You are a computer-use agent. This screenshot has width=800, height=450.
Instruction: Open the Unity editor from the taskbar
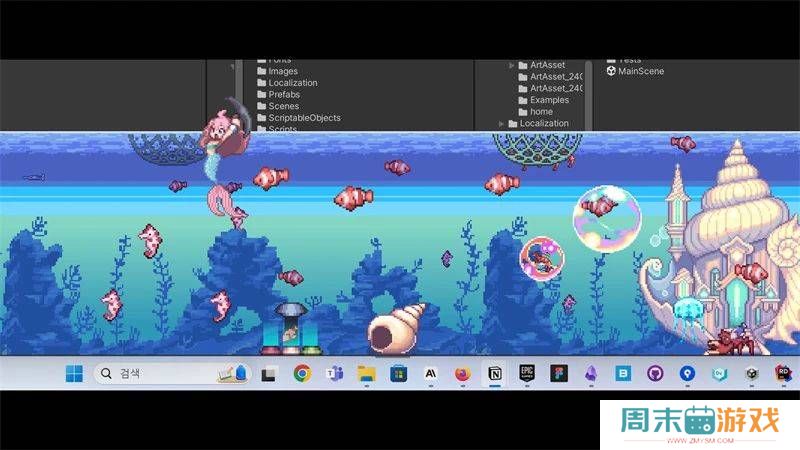[x=751, y=374]
